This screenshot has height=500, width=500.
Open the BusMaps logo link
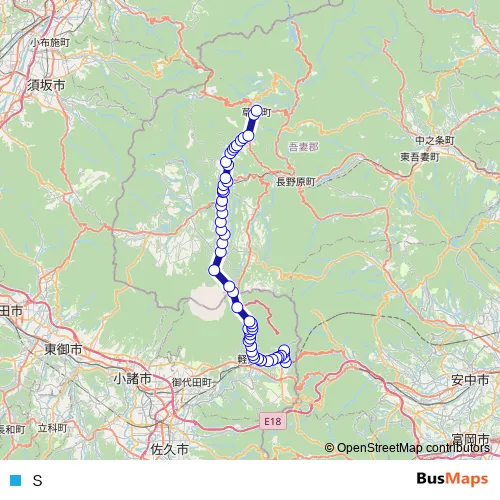[x=452, y=479]
